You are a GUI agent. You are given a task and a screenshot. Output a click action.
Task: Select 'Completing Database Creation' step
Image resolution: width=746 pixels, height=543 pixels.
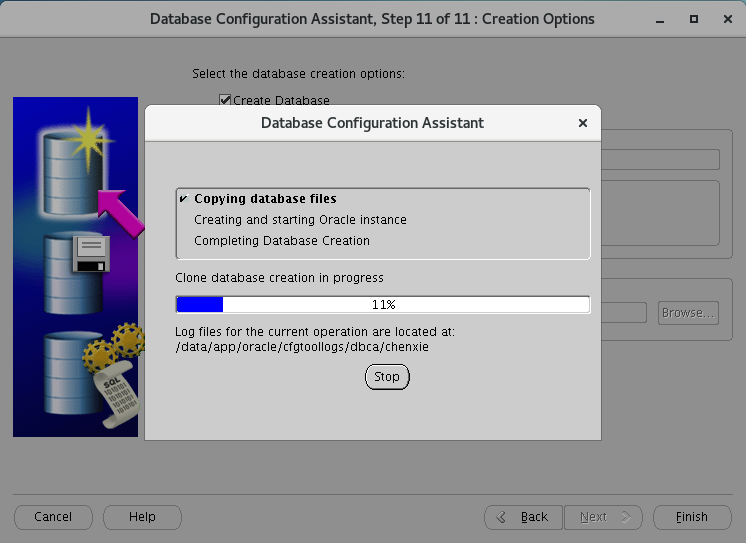282,241
